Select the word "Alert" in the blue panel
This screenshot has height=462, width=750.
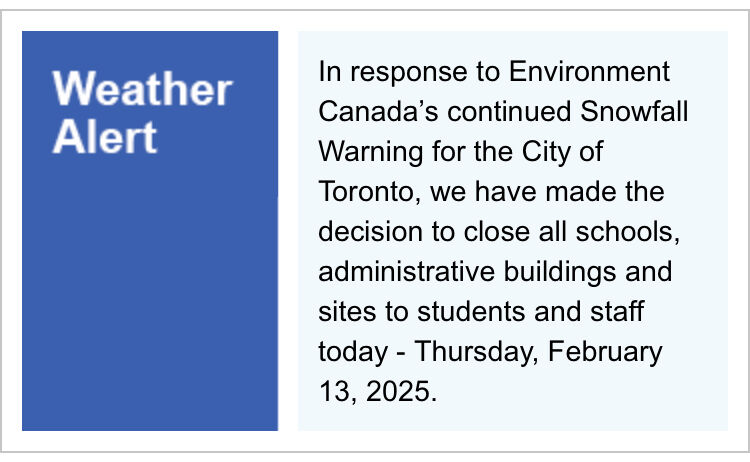pos(105,136)
